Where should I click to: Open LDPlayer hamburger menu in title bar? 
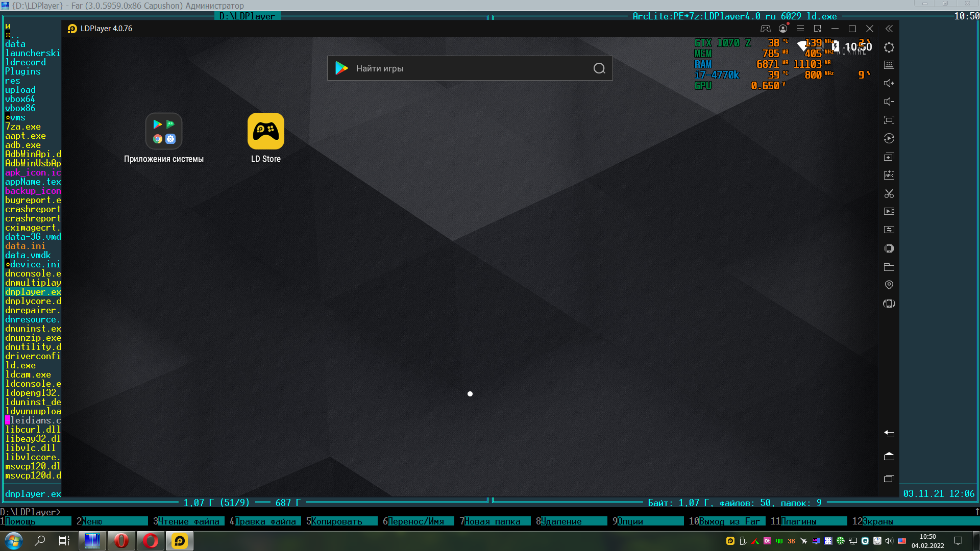pos(800,29)
